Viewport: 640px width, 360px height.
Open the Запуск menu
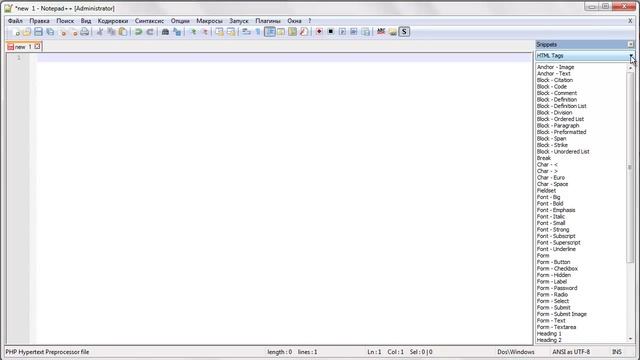[x=239, y=21]
